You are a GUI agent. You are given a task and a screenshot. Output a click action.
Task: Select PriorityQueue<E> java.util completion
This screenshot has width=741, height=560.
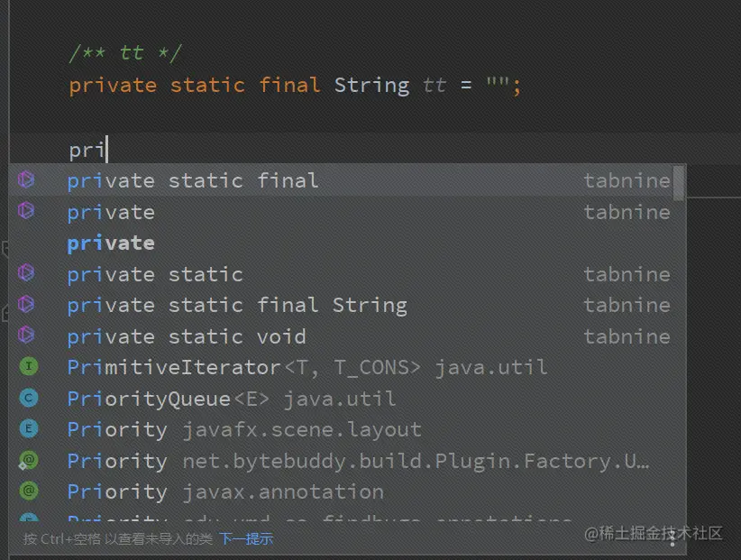tap(231, 398)
